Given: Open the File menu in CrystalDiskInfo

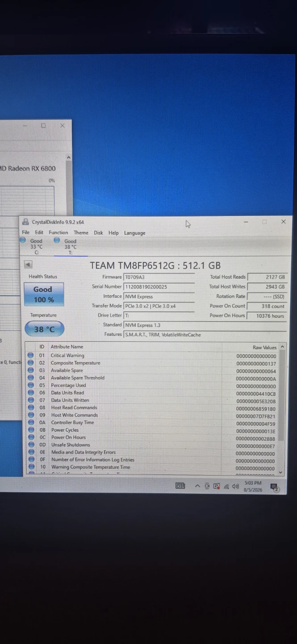Looking at the screenshot, I should click(25, 233).
